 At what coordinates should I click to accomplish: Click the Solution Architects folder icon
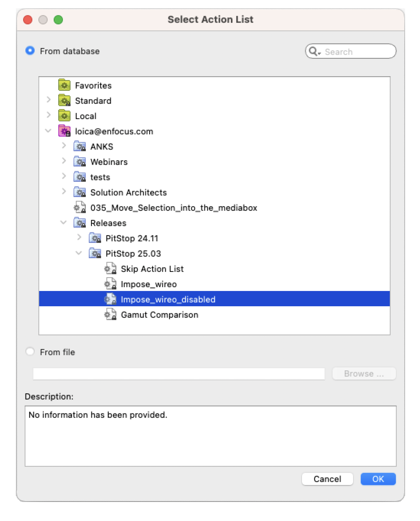coord(80,192)
